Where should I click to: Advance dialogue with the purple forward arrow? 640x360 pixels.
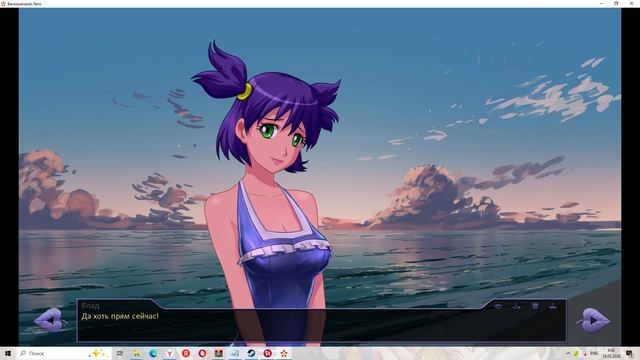pos(593,320)
